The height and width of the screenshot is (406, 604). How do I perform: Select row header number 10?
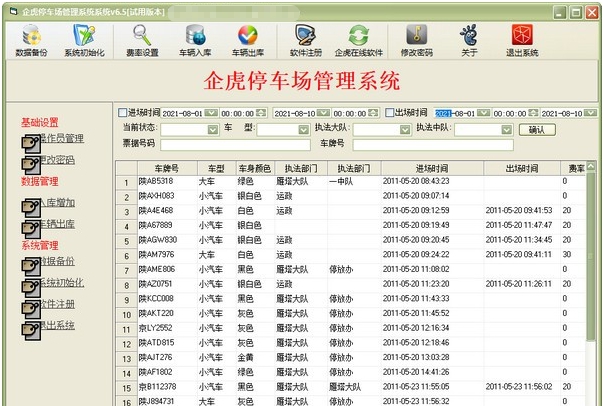(127, 315)
